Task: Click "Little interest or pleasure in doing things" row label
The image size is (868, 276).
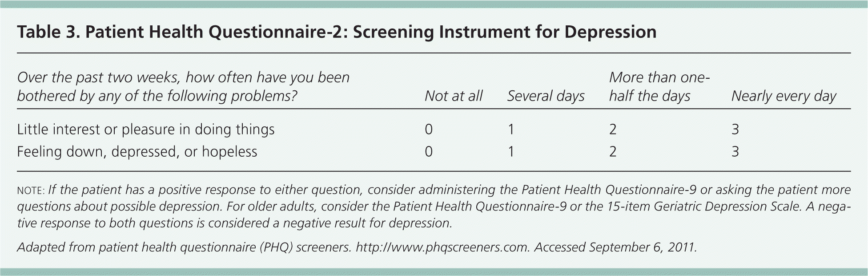Action: click(x=146, y=130)
